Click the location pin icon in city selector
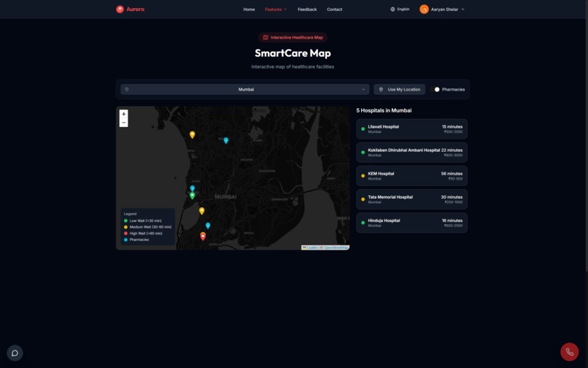This screenshot has width=588, height=368. [x=127, y=89]
